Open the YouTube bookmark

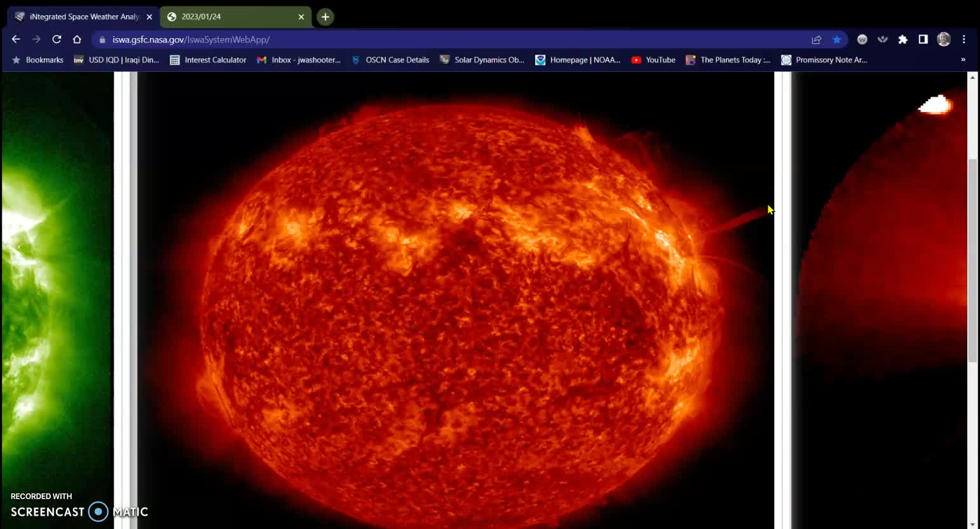(x=653, y=60)
